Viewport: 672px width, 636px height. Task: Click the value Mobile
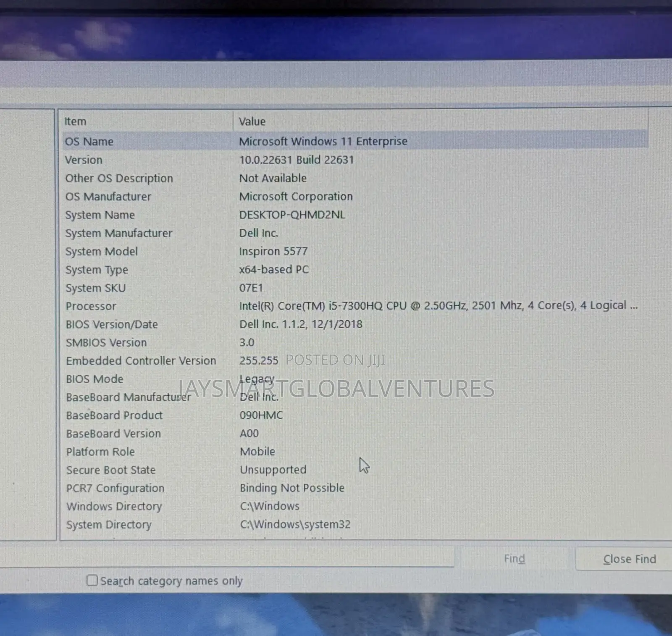(x=257, y=452)
